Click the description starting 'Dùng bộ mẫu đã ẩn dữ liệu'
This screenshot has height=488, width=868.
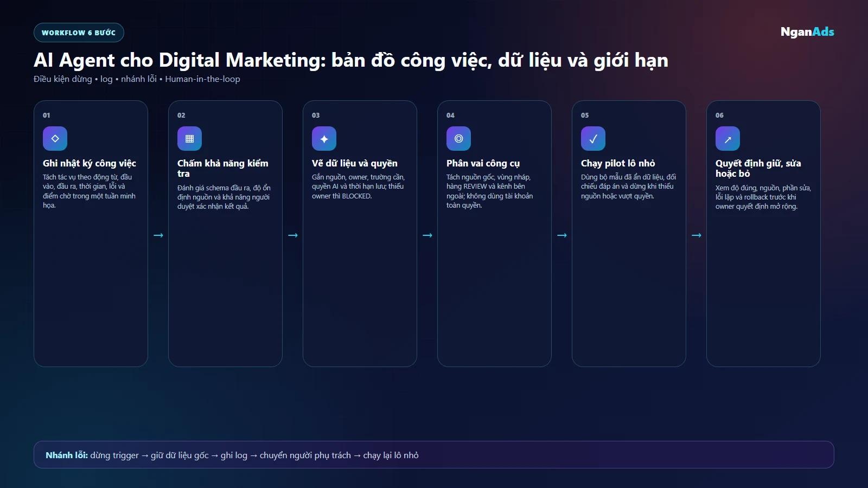click(x=629, y=187)
